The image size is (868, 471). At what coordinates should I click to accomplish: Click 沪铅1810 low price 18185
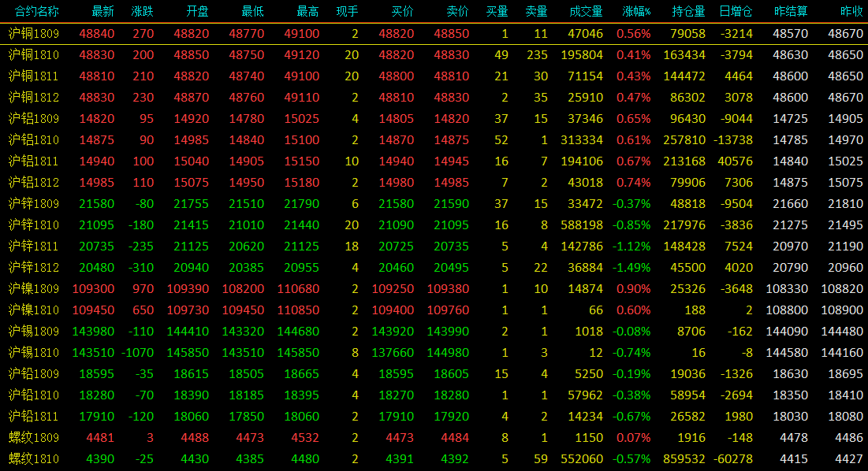coord(246,395)
